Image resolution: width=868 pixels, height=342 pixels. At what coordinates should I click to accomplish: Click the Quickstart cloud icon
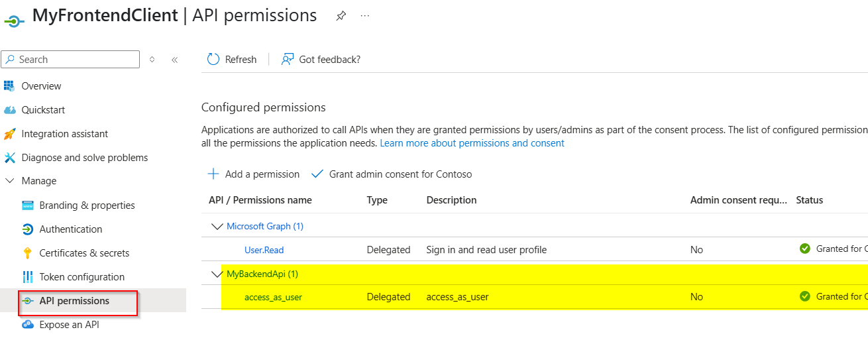point(9,110)
